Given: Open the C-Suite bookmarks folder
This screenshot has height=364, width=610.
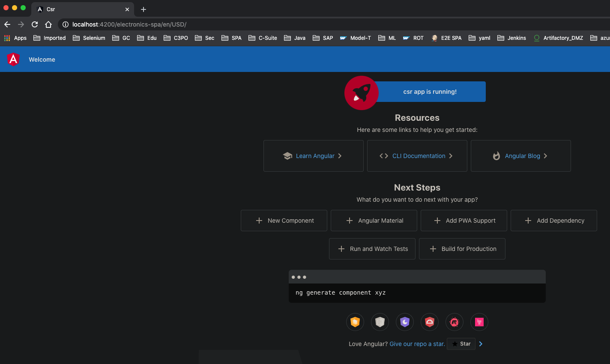Looking at the screenshot, I should coord(263,38).
